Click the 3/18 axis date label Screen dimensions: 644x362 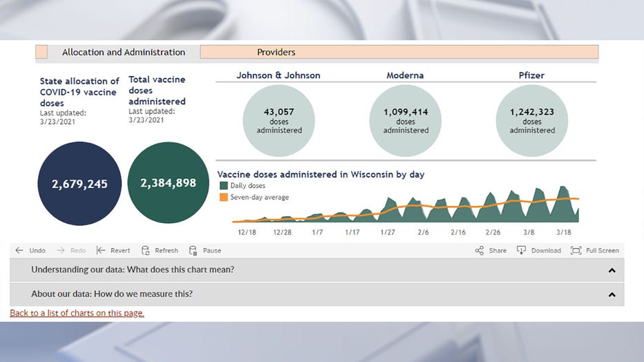pyautogui.click(x=564, y=232)
